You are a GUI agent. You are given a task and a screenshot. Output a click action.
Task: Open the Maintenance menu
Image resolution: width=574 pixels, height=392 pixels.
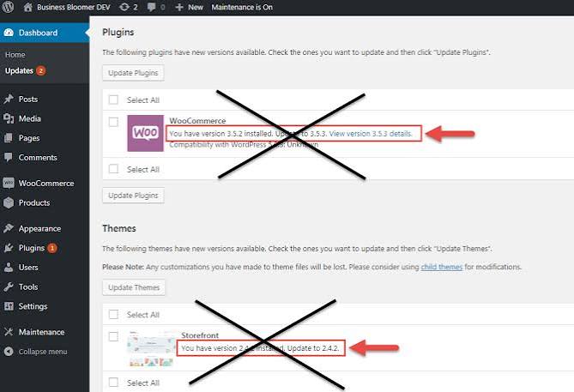41,332
